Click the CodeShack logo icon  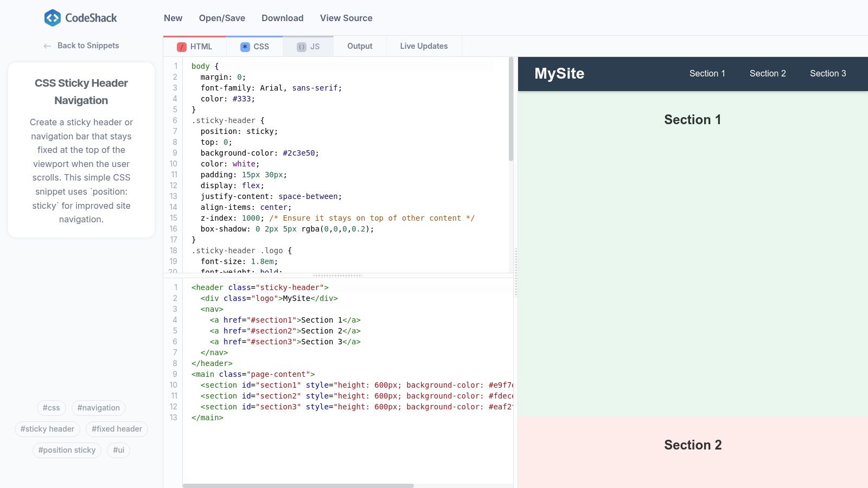(x=53, y=18)
